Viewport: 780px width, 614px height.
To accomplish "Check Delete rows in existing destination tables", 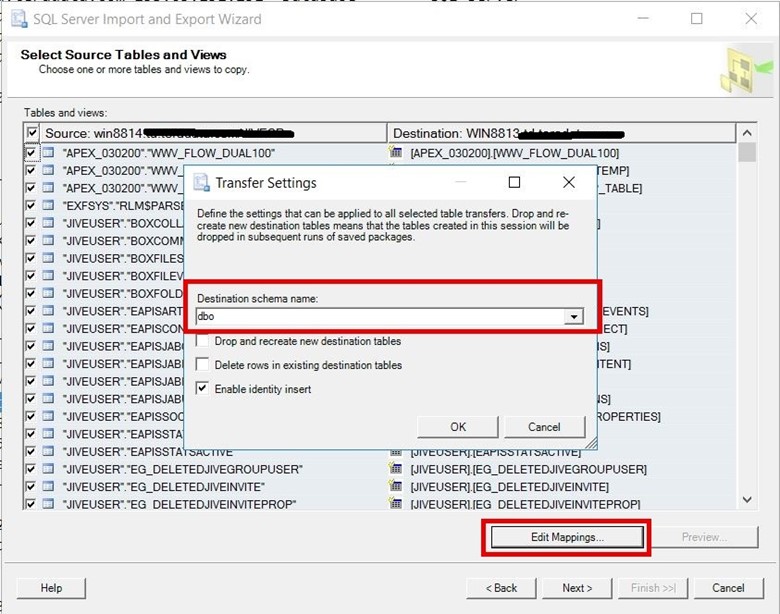I will pyautogui.click(x=202, y=365).
